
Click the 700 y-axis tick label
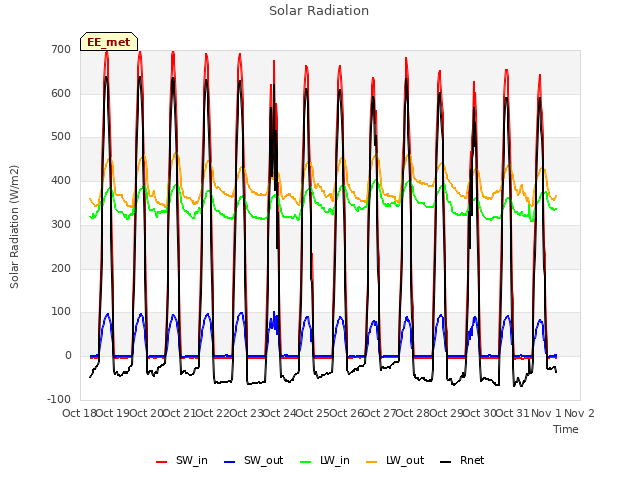[x=61, y=49]
